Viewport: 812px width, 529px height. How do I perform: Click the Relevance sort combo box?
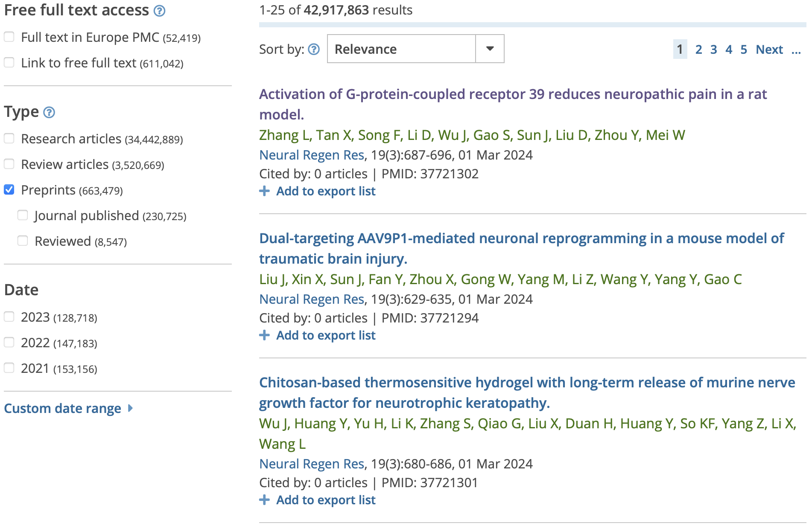(x=401, y=49)
